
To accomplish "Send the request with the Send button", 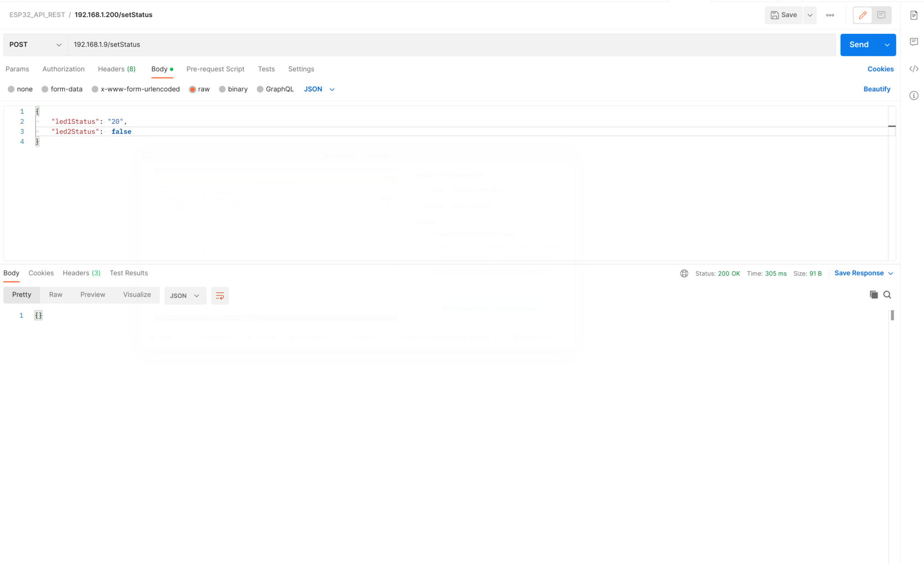I will (x=859, y=45).
